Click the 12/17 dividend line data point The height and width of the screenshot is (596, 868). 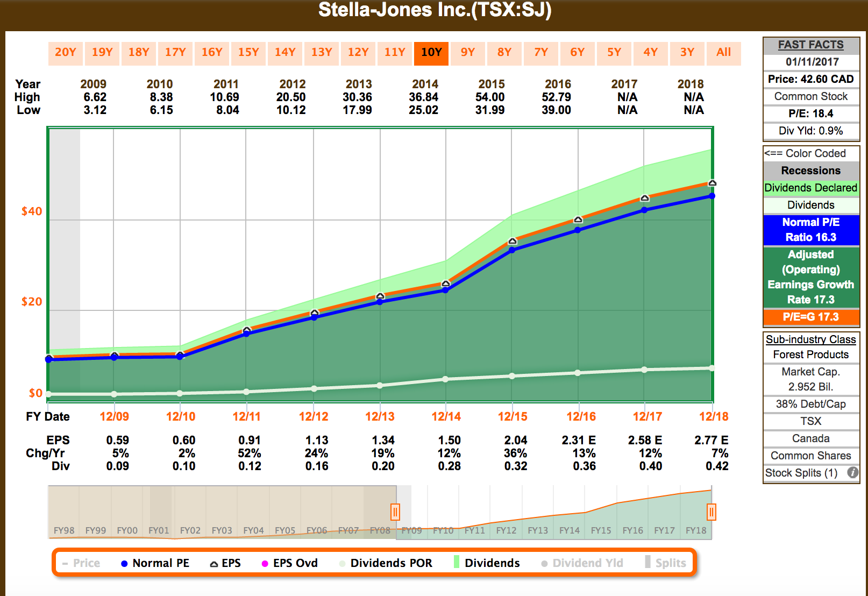point(645,370)
